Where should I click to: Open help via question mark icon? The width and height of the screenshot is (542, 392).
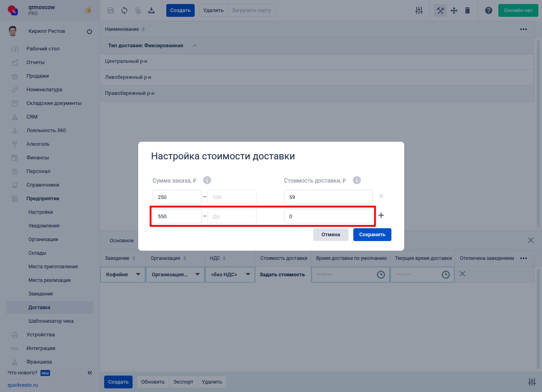tap(488, 10)
